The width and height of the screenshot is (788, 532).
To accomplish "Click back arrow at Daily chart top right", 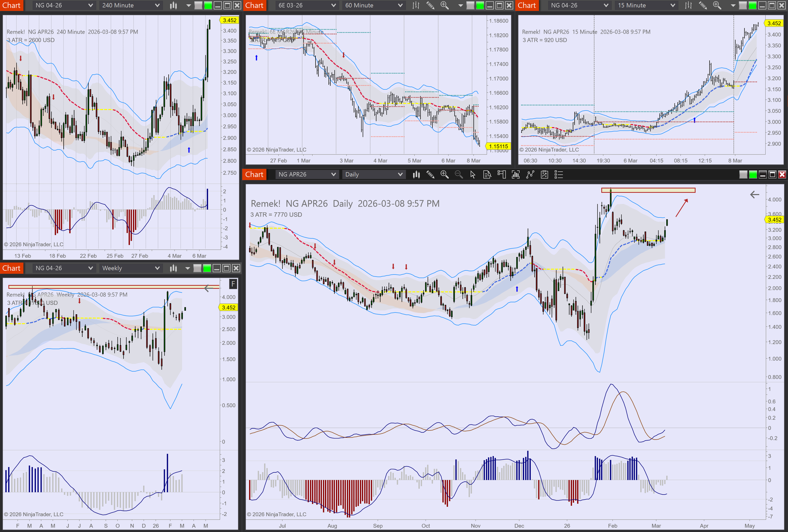I will coord(755,195).
